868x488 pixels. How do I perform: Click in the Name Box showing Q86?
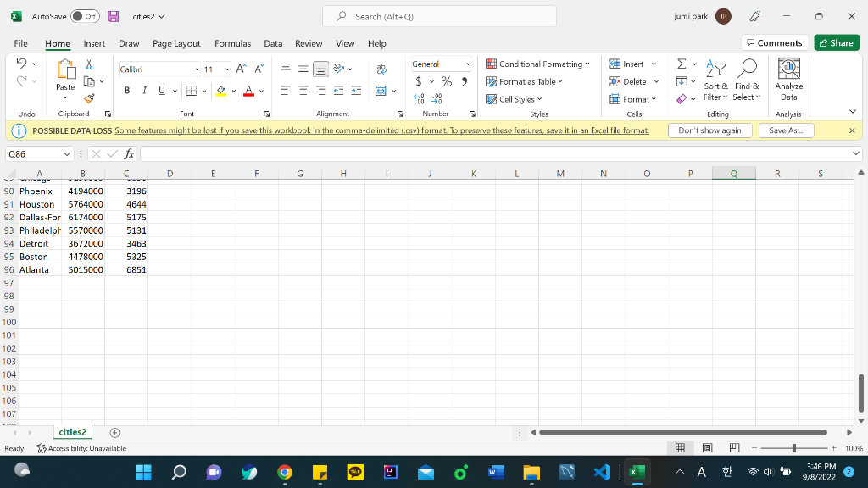click(34, 154)
